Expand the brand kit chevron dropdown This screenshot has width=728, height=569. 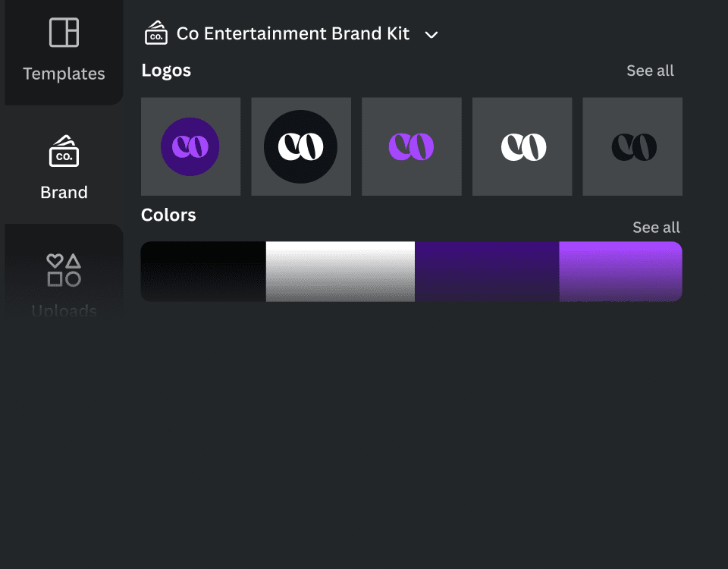[x=431, y=35]
